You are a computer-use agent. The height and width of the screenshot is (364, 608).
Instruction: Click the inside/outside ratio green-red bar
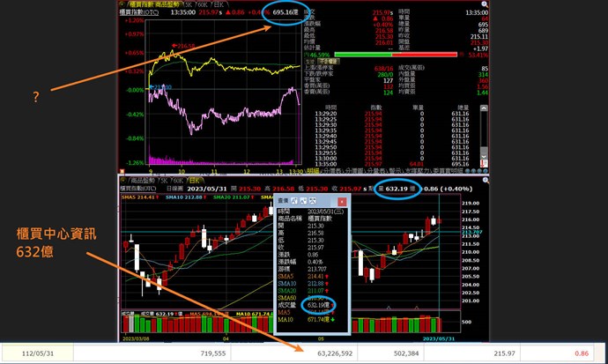point(396,55)
